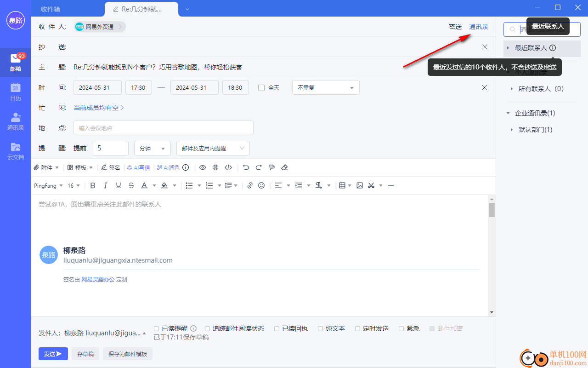Open the 不重复 repeat dropdown
Image resolution: width=588 pixels, height=368 pixels.
tap(326, 87)
